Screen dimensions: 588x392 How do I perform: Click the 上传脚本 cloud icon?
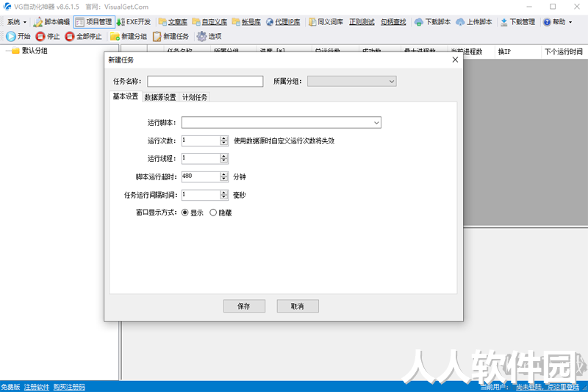coord(460,22)
